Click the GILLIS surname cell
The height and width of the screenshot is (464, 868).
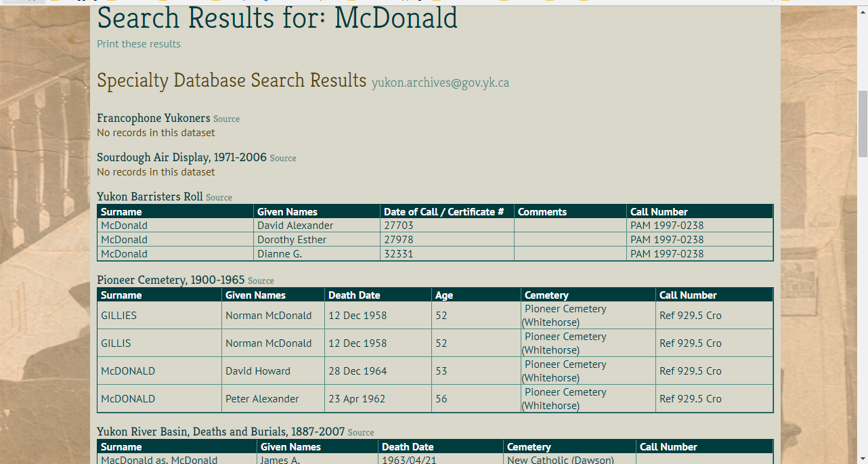116,343
